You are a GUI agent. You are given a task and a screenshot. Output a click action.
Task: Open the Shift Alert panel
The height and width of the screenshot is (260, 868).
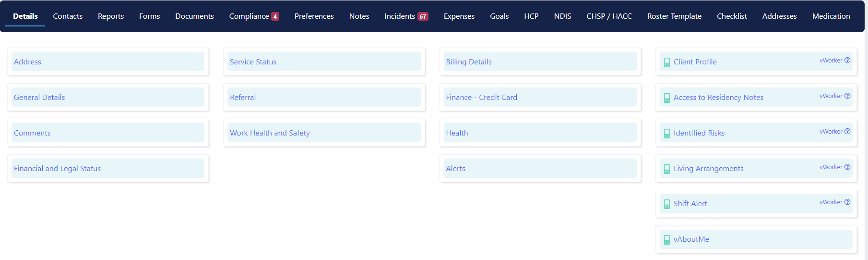click(x=756, y=204)
